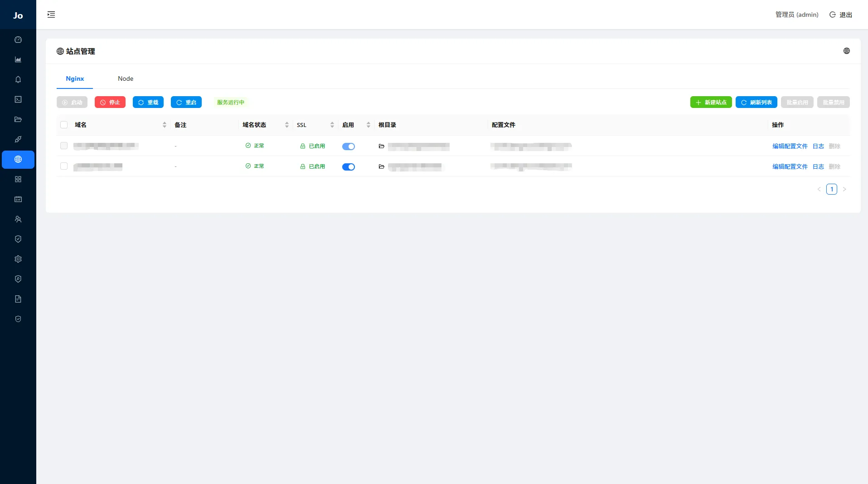The width and height of the screenshot is (868, 484).
Task: Disable the second site's enable switch
Action: coord(348,167)
